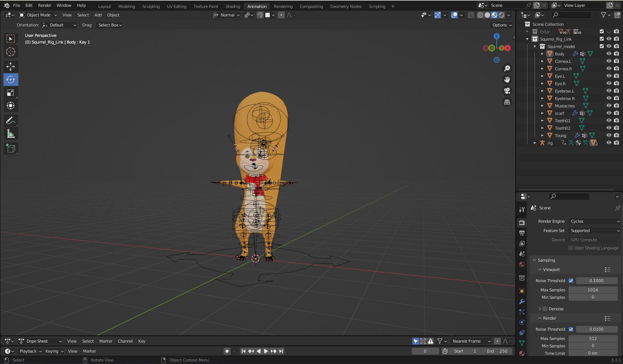Uncheck Render Noise Threshold checkbox
Viewport: 623px width, 364px height.
571,329
